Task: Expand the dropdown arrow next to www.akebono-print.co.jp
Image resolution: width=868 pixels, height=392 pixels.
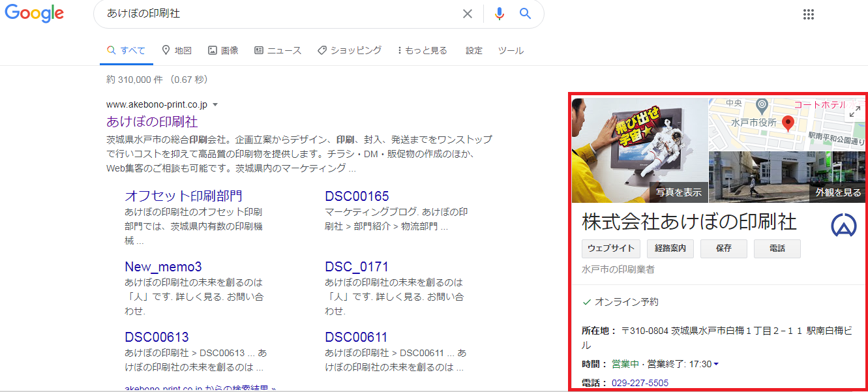Action: pos(215,104)
